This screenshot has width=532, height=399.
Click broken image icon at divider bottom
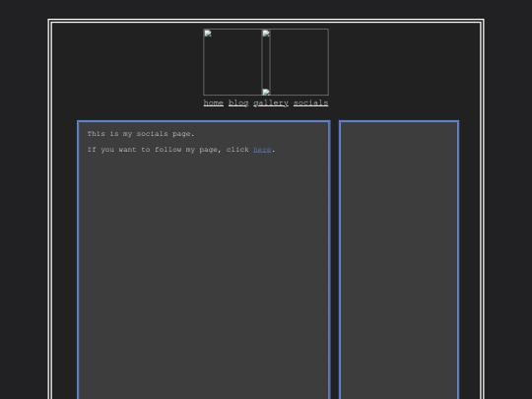click(x=266, y=92)
